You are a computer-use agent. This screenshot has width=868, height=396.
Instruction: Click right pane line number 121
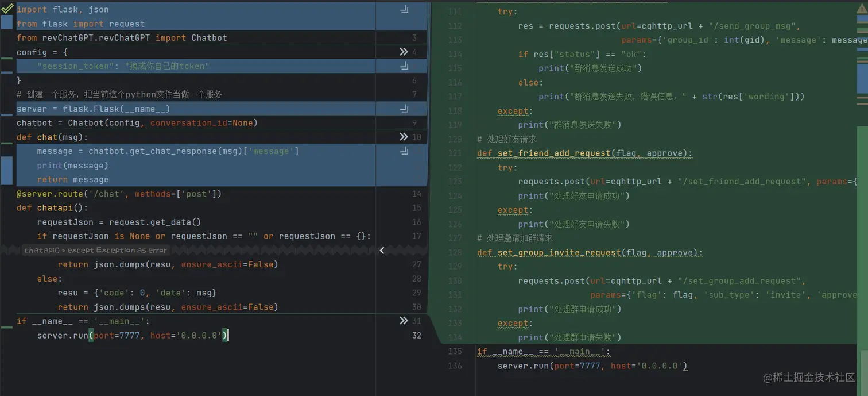pyautogui.click(x=455, y=153)
